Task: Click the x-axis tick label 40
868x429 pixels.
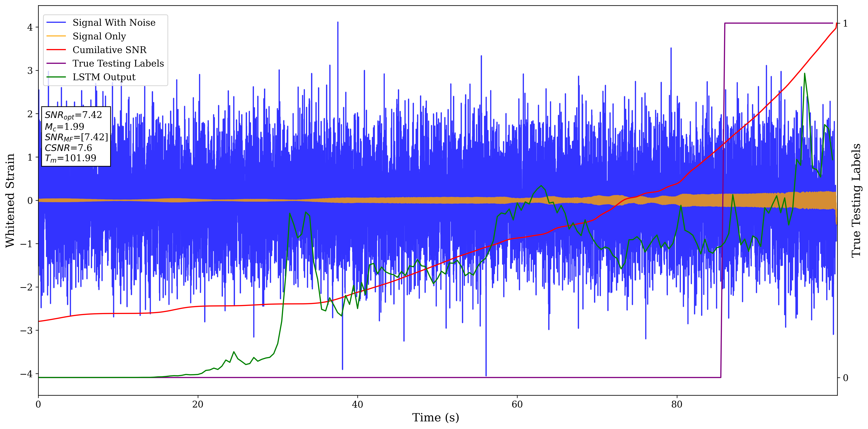Action: click(357, 404)
